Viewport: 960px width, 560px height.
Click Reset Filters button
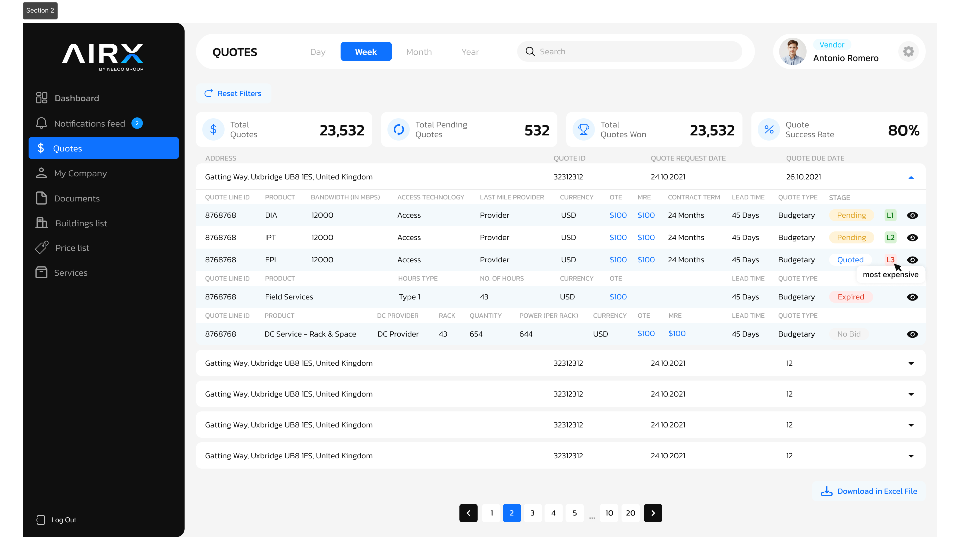(233, 93)
